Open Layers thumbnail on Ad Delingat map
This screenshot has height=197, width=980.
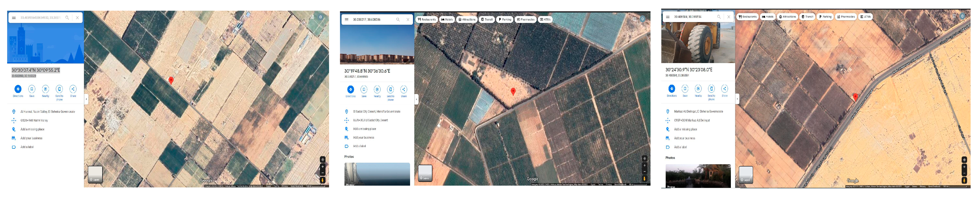point(746,175)
